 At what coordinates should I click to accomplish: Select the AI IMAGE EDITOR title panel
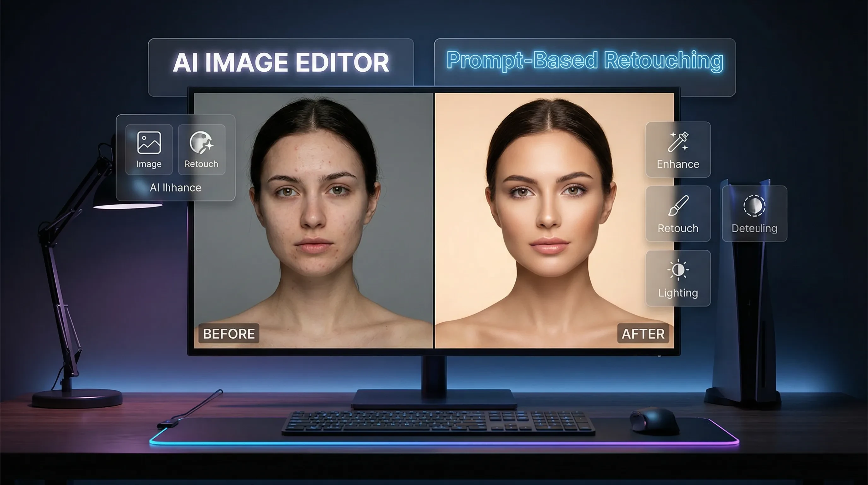point(281,63)
